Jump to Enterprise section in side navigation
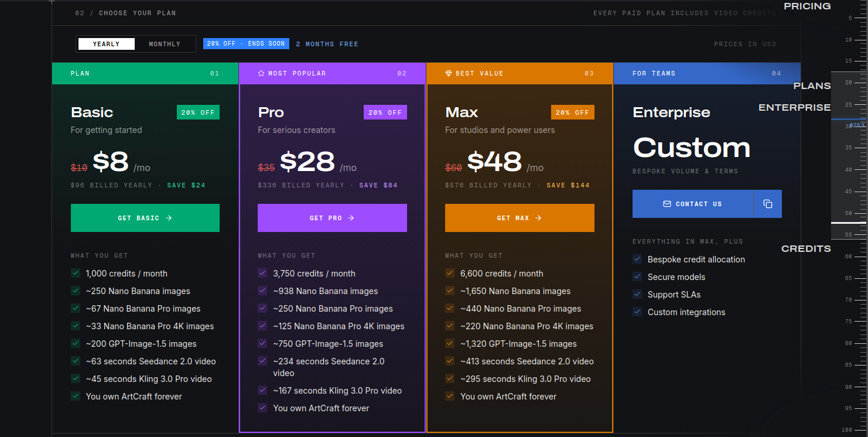Screen dimensions: 868x437 [x=795, y=107]
